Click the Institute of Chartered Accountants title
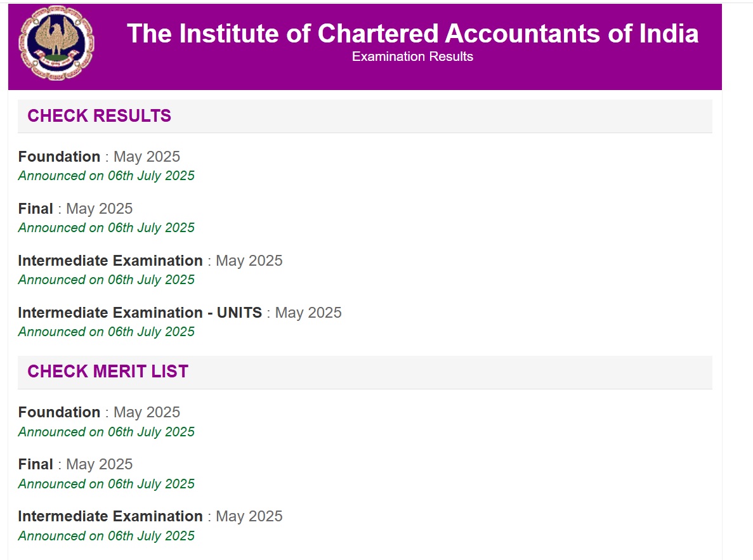The height and width of the screenshot is (560, 753). point(412,33)
